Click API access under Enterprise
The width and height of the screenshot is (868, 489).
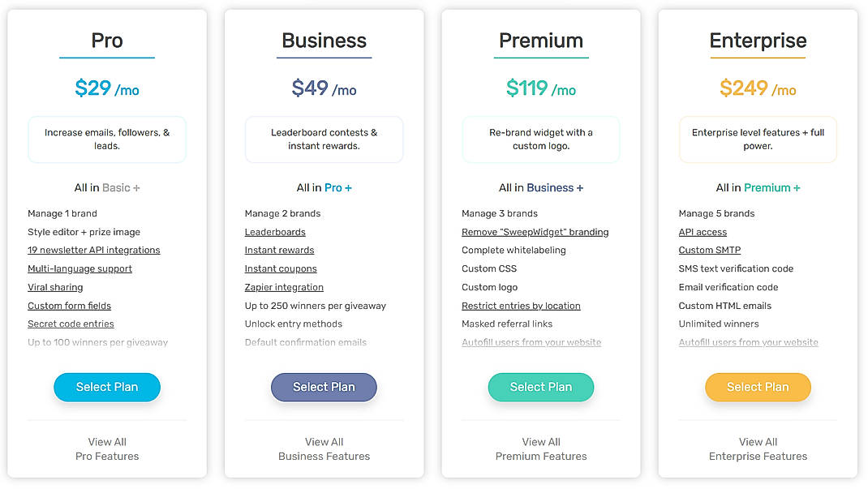[703, 231]
